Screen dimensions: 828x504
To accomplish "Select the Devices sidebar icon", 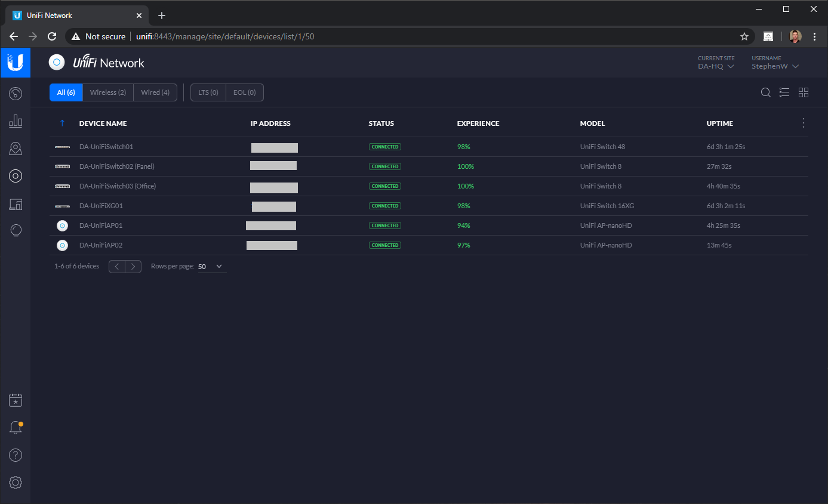I will [x=16, y=175].
